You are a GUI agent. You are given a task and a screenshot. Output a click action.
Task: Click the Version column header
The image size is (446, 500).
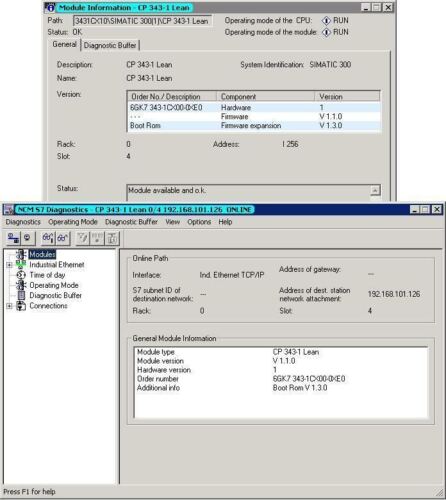click(347, 97)
